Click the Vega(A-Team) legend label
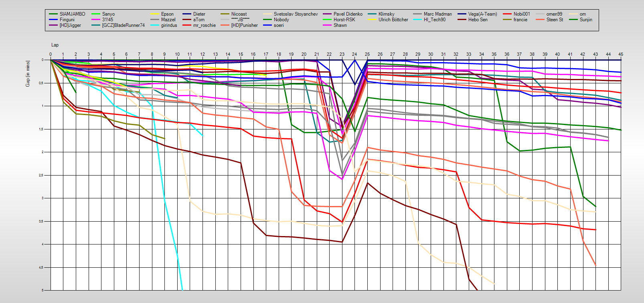Viewport: 644px width, 303px height. pos(482,14)
